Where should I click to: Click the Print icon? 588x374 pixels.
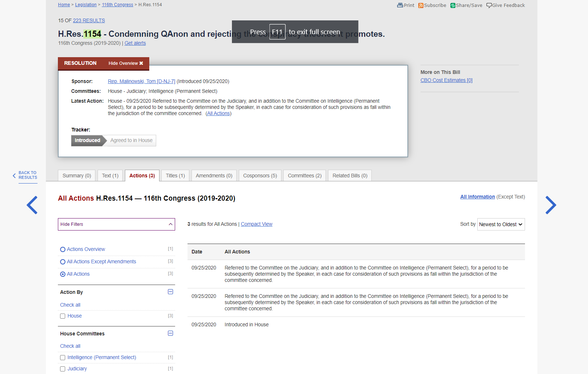click(400, 5)
